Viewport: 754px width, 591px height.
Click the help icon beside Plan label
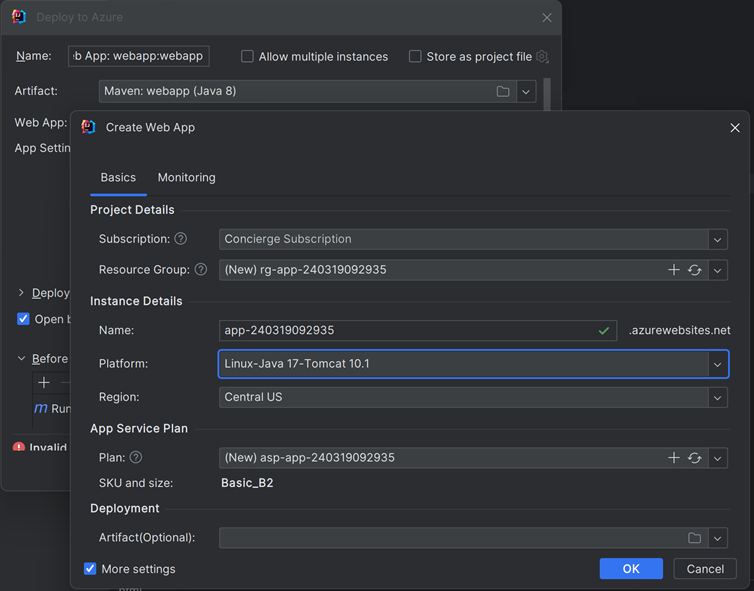coord(136,458)
